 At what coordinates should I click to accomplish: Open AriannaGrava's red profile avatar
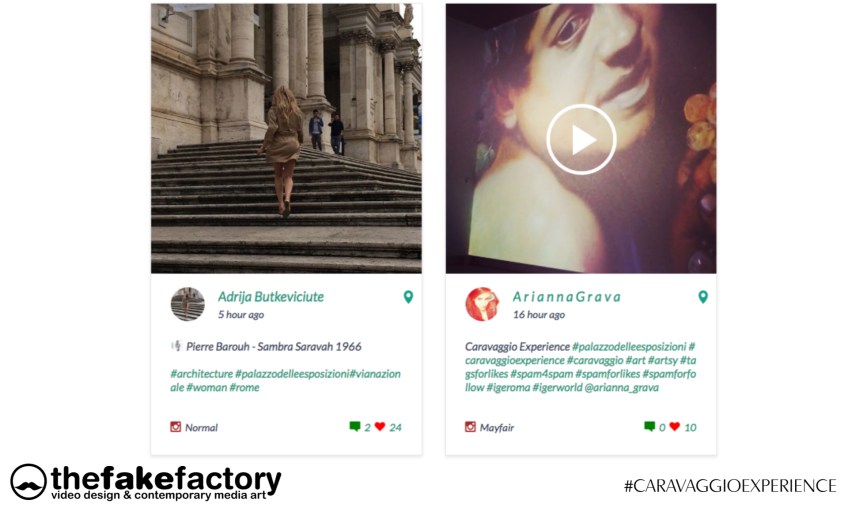[482, 304]
